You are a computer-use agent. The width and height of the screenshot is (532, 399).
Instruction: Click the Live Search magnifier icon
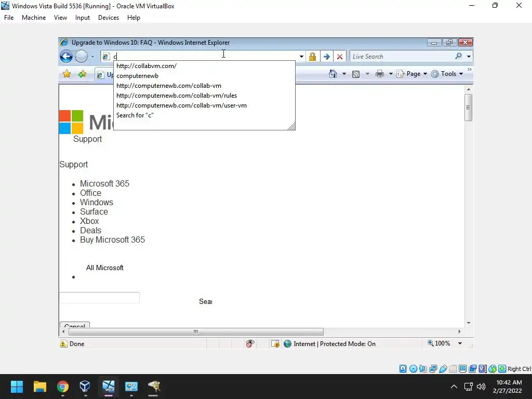click(458, 56)
